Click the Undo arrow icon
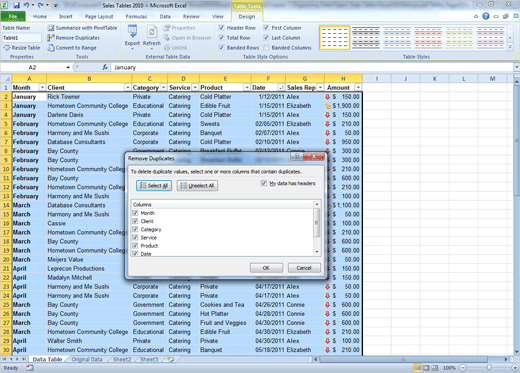Image resolution: width=520 pixels, height=373 pixels. pos(26,5)
